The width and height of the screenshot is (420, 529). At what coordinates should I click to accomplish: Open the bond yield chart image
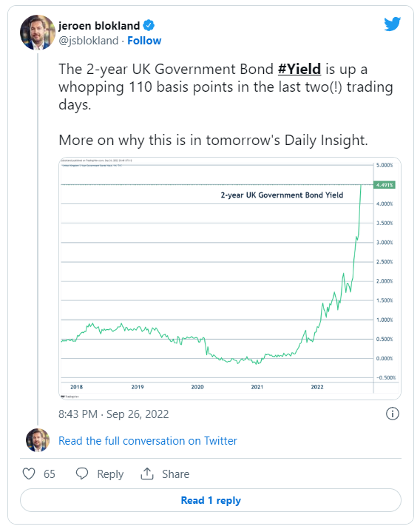230,278
